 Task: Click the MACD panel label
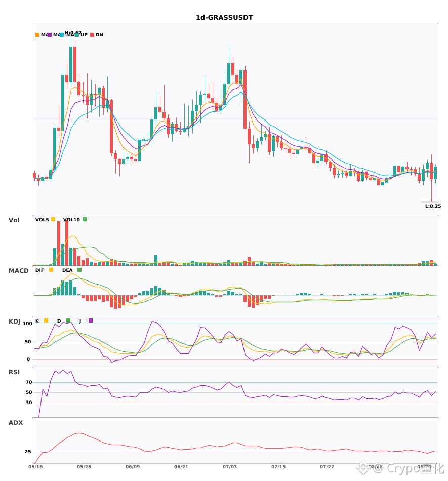click(x=18, y=271)
